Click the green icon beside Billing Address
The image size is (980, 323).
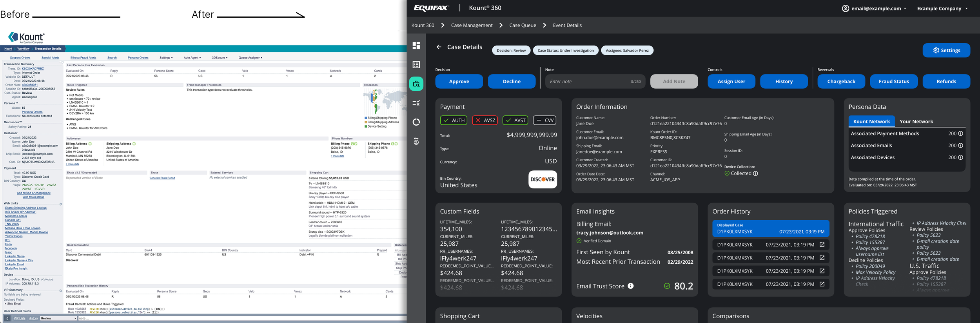pyautogui.click(x=90, y=144)
